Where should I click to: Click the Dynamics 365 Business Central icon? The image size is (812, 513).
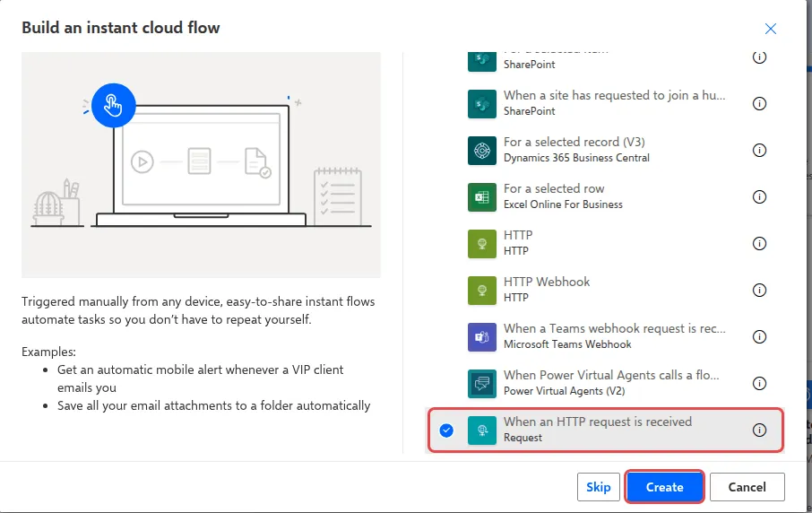[481, 151]
